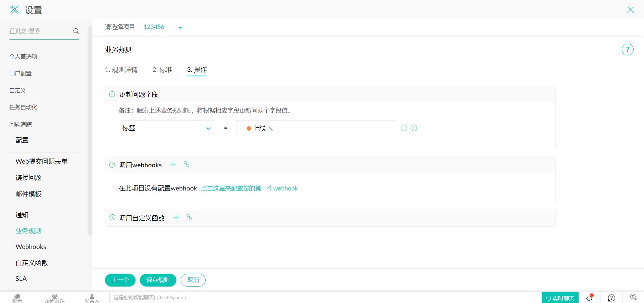Expand the 调用自定义函数 section
Viewport: 644px width, 303px height.
(112, 218)
